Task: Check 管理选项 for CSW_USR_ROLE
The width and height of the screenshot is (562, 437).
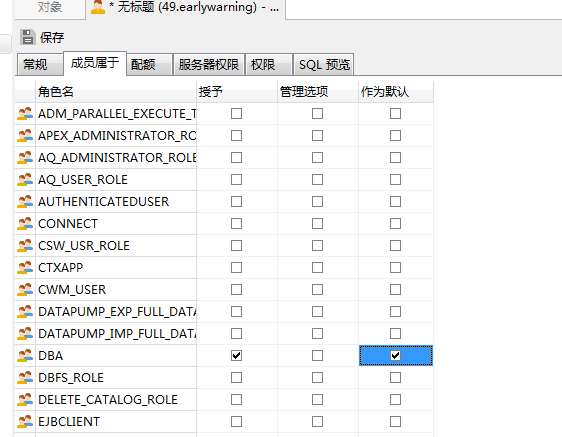Action: [x=317, y=246]
